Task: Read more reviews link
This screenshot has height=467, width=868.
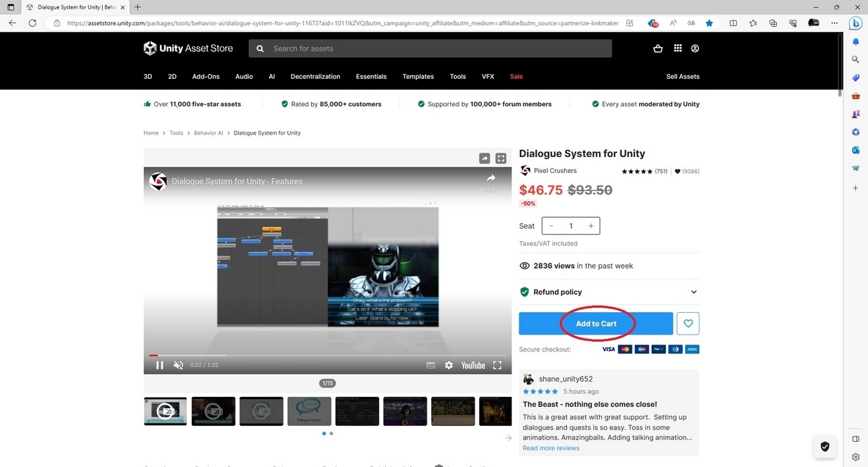Action: 551,448
